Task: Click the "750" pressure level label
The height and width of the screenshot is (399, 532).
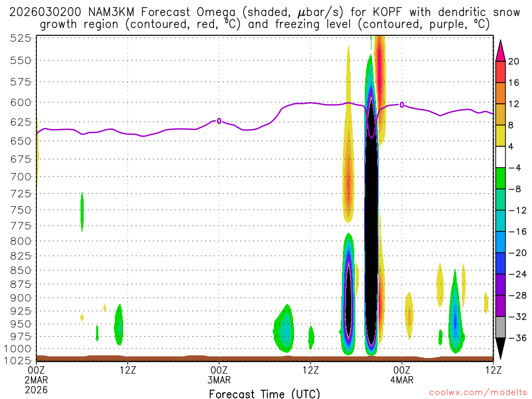Action: (x=21, y=210)
